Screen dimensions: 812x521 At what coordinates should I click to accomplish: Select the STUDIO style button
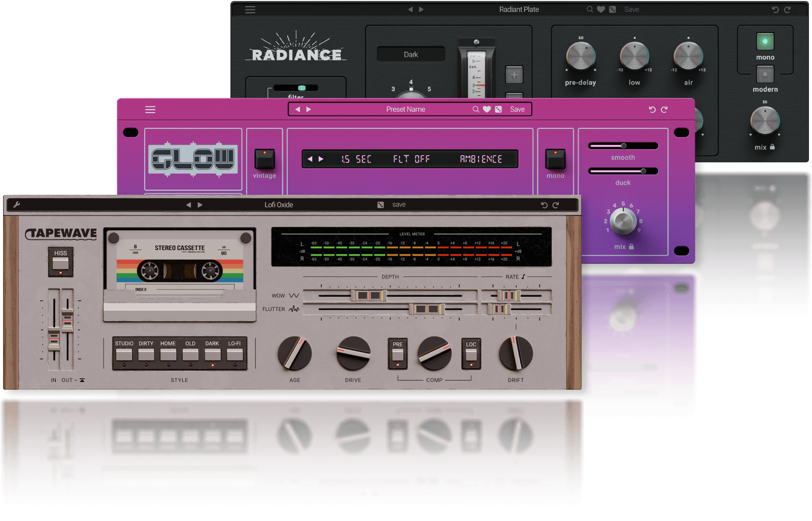pos(124,354)
